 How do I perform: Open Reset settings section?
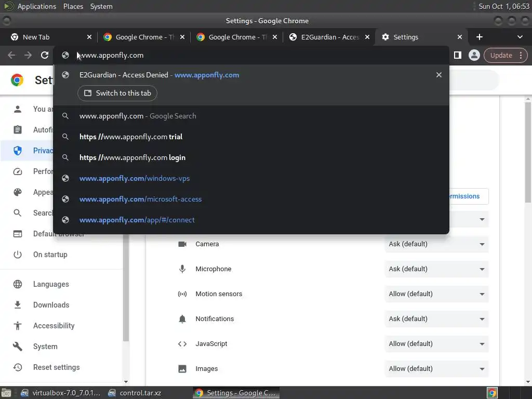[x=56, y=367]
